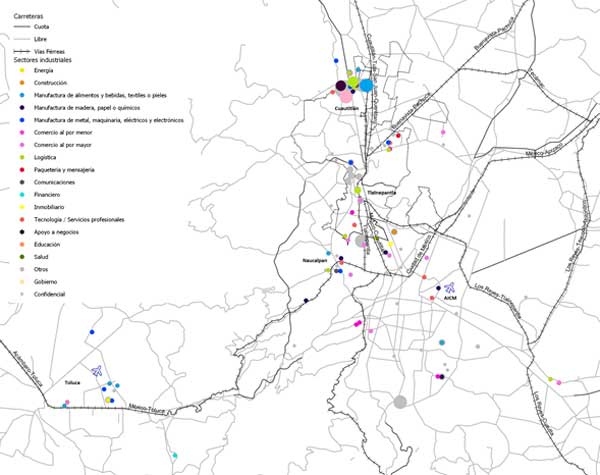Click the 'México-Apizaco' road label
Image resolution: width=600 pixels, height=475 pixels.
pyautogui.click(x=544, y=150)
